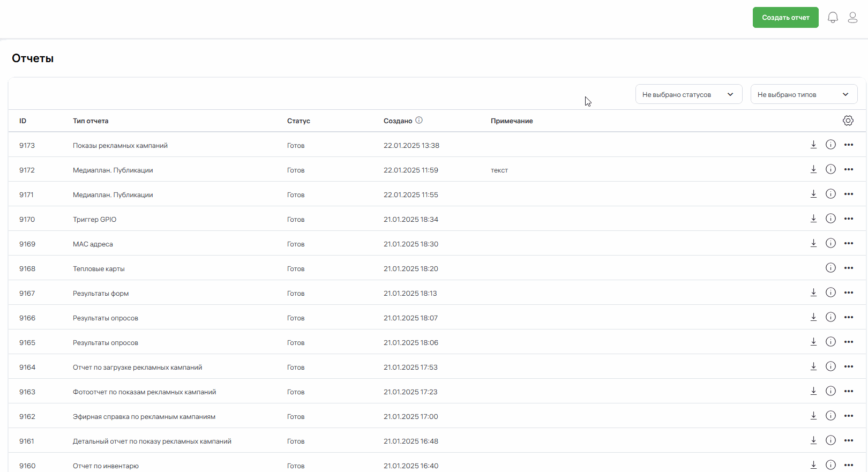Open the user profile icon

pos(852,18)
